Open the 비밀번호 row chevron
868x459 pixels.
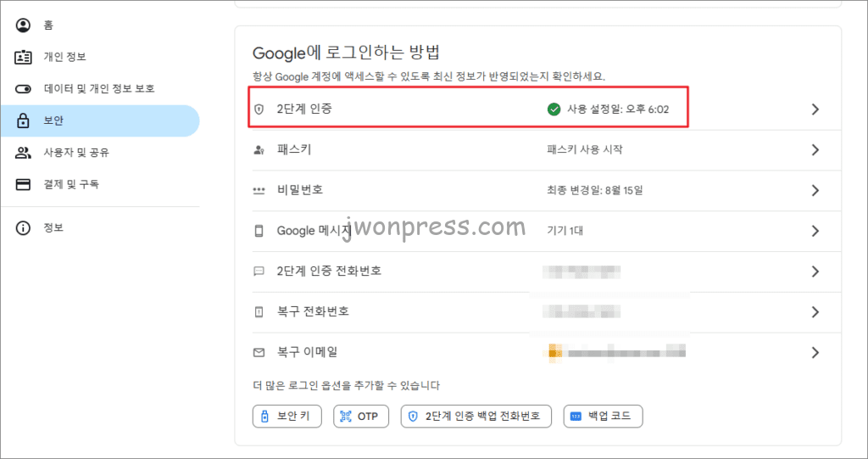pyautogui.click(x=815, y=190)
